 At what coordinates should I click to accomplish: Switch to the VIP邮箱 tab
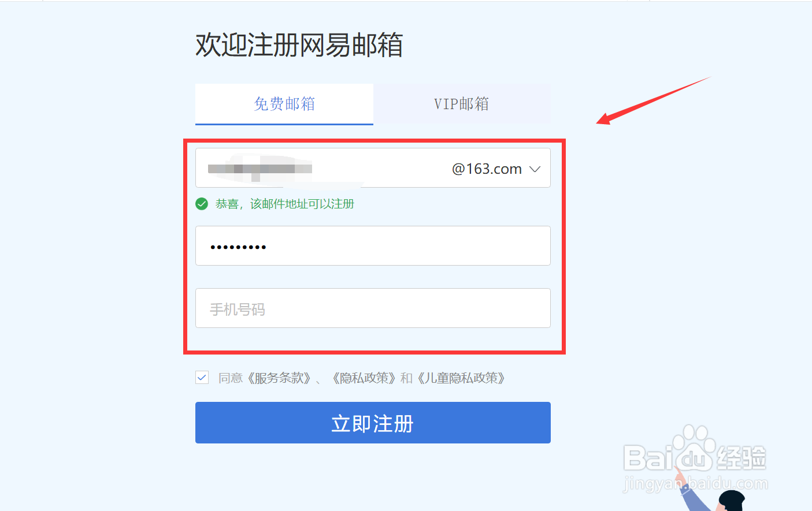pos(462,104)
